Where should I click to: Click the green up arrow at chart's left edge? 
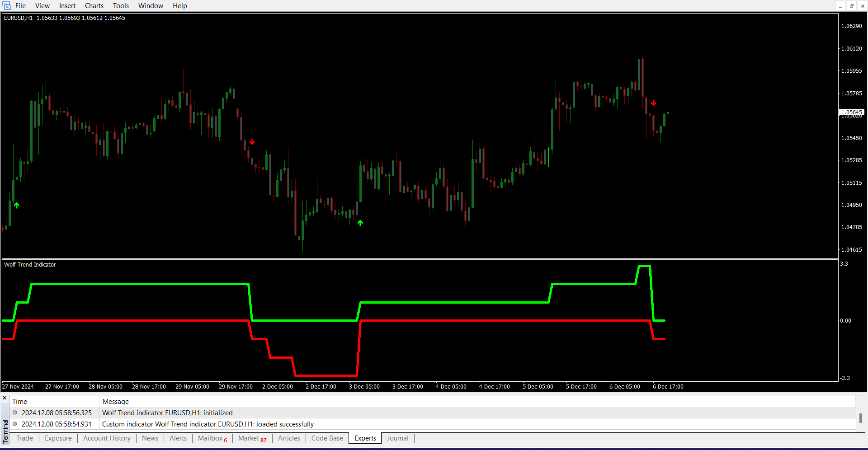pos(17,205)
